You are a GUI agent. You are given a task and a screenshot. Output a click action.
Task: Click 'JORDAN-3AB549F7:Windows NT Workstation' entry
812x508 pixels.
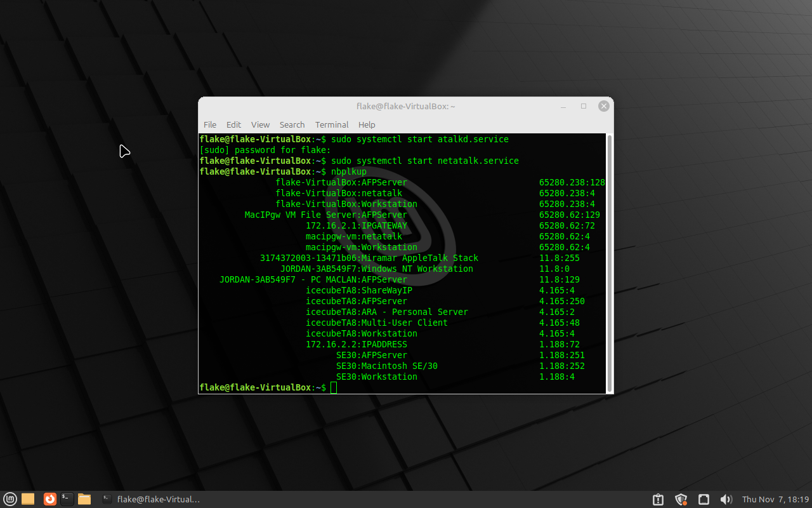pyautogui.click(x=377, y=269)
